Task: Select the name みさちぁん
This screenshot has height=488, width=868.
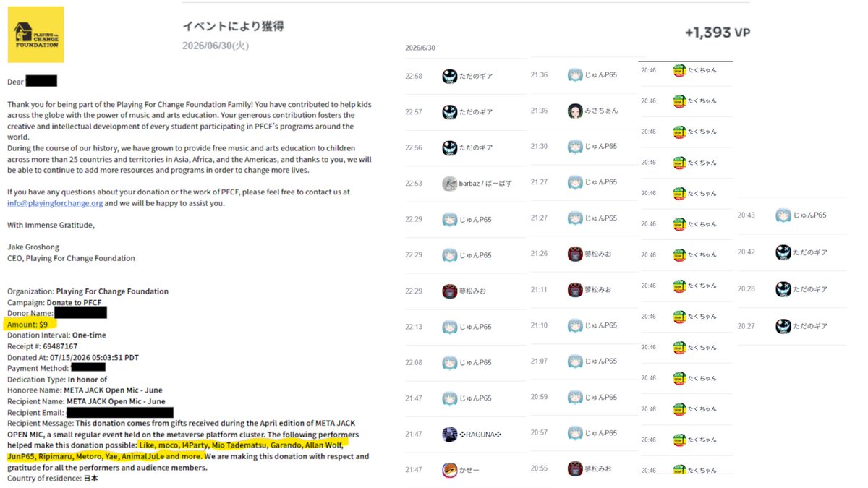Action: point(602,111)
